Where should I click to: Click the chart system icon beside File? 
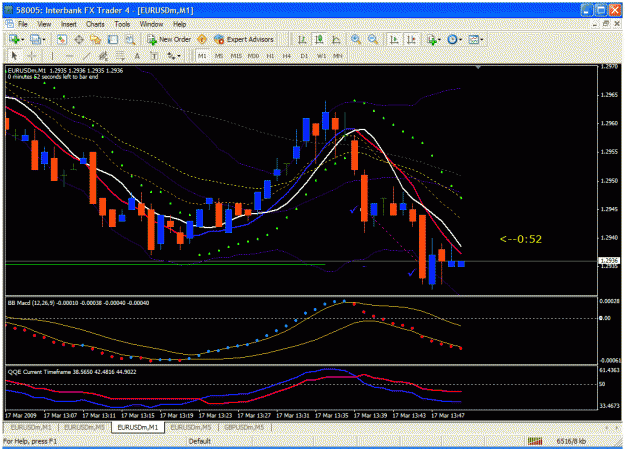tap(10, 24)
